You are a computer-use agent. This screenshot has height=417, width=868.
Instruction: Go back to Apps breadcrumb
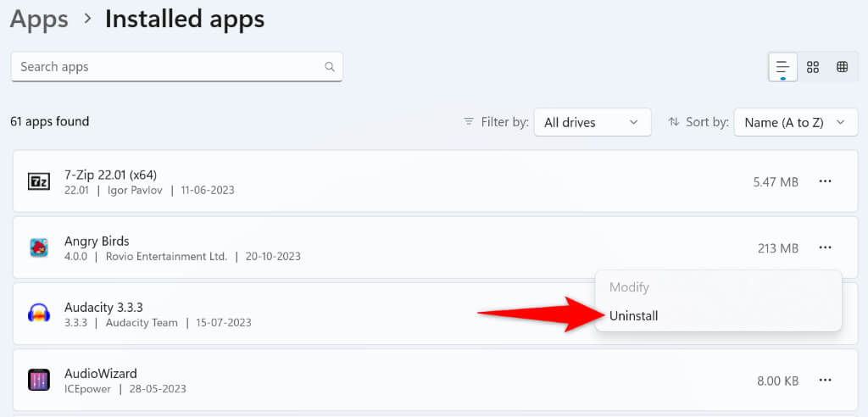(x=39, y=19)
